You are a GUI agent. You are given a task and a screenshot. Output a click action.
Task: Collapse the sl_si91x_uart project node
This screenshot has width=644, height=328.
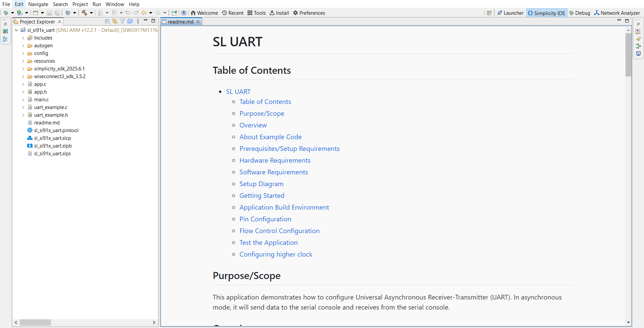click(16, 30)
